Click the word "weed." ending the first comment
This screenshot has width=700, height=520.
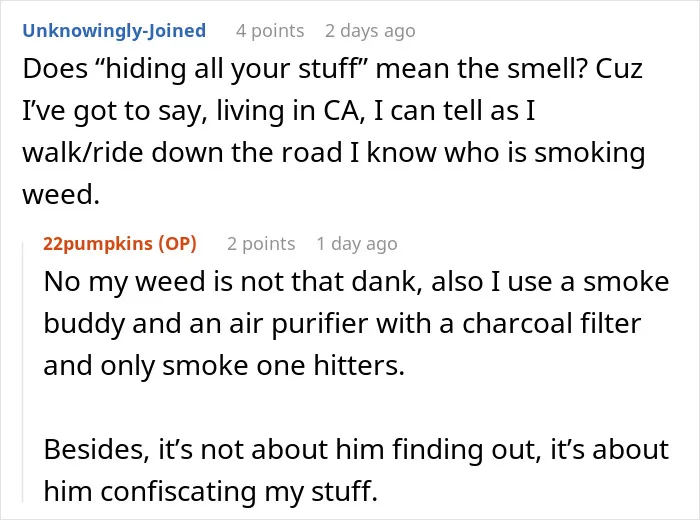[x=61, y=195]
